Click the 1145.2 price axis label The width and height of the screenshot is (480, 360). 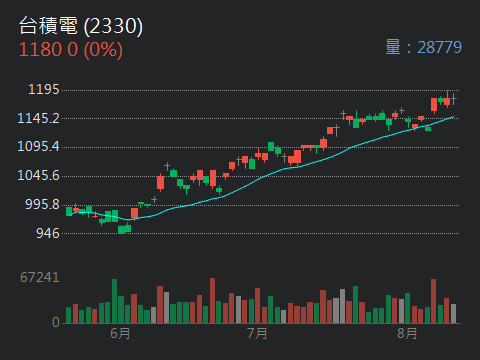[38, 118]
